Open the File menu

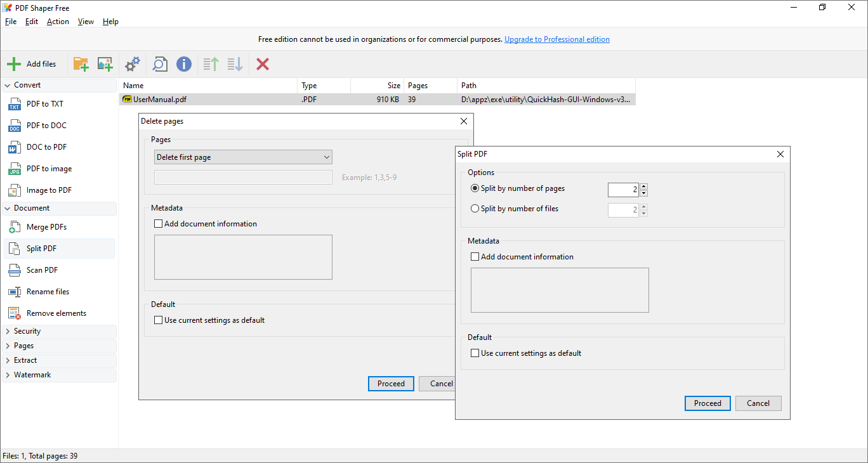click(x=11, y=22)
